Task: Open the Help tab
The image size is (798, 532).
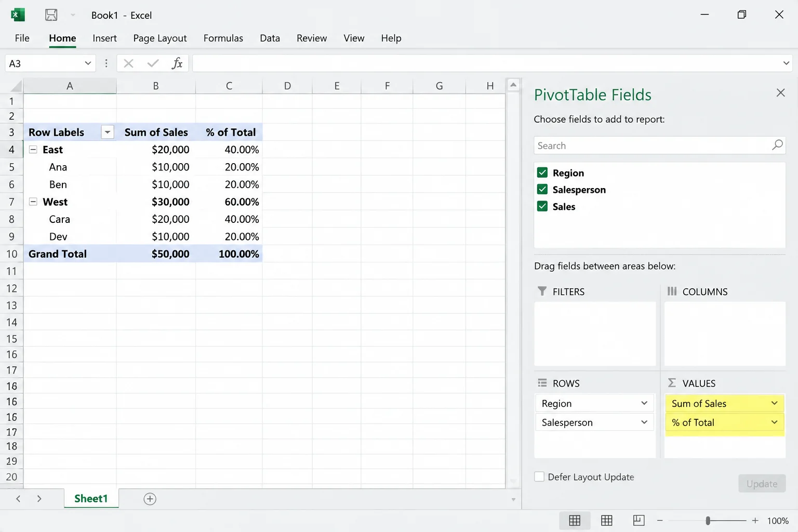Action: click(x=391, y=38)
